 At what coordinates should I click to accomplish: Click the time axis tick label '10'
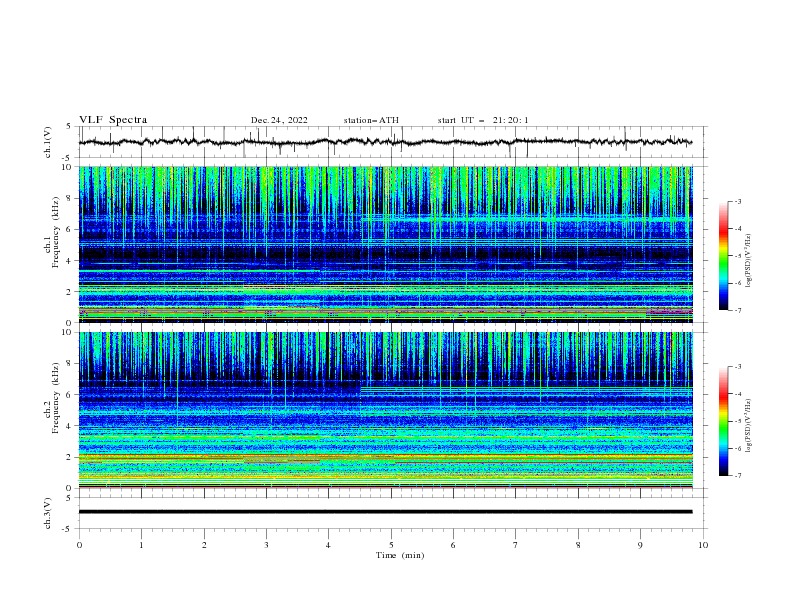click(x=703, y=545)
